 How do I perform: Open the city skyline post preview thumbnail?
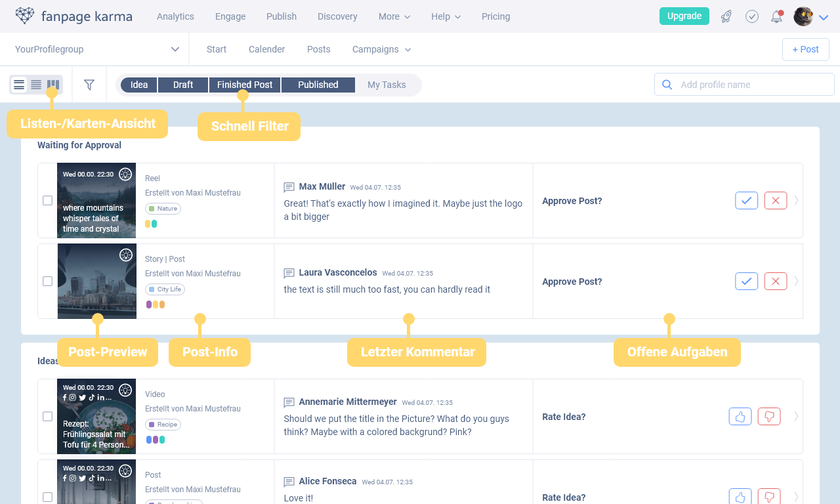point(96,281)
